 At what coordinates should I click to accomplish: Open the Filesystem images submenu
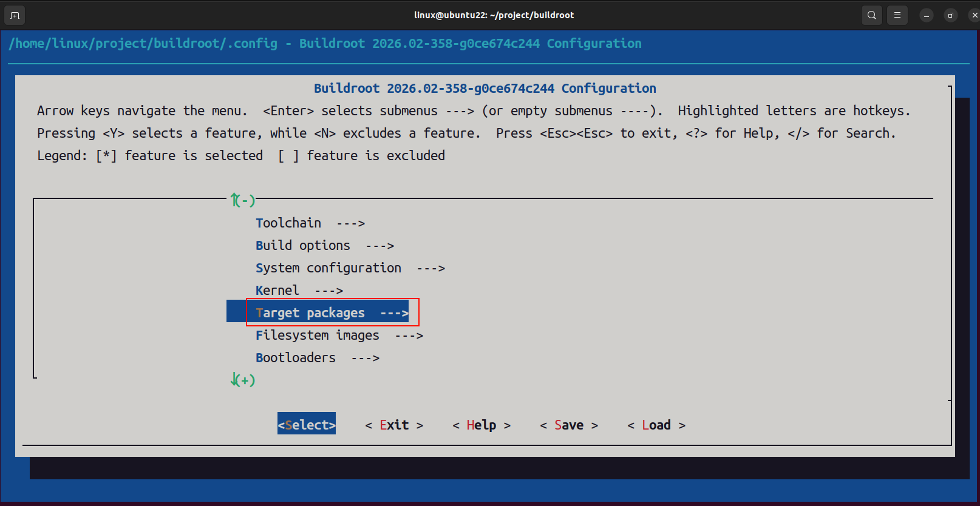[x=339, y=336]
